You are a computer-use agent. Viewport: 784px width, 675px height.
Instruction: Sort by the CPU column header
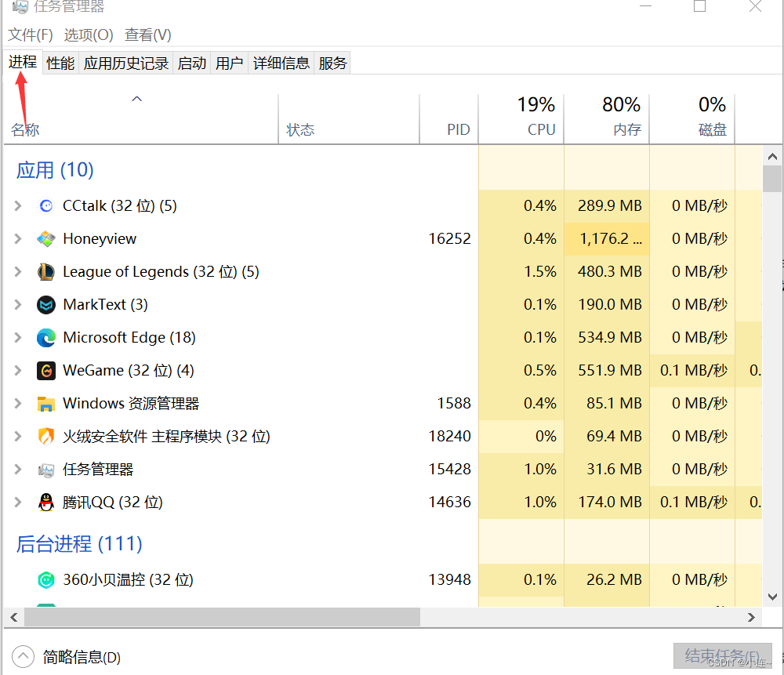point(521,119)
